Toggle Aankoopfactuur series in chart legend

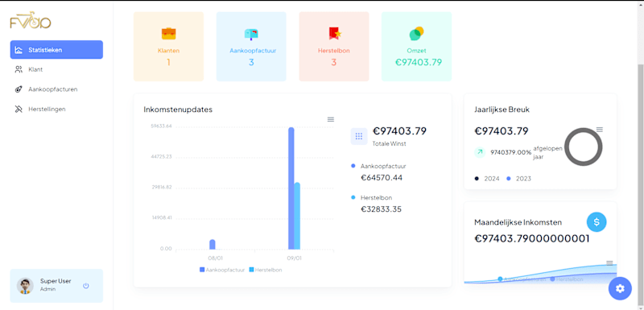[222, 270]
